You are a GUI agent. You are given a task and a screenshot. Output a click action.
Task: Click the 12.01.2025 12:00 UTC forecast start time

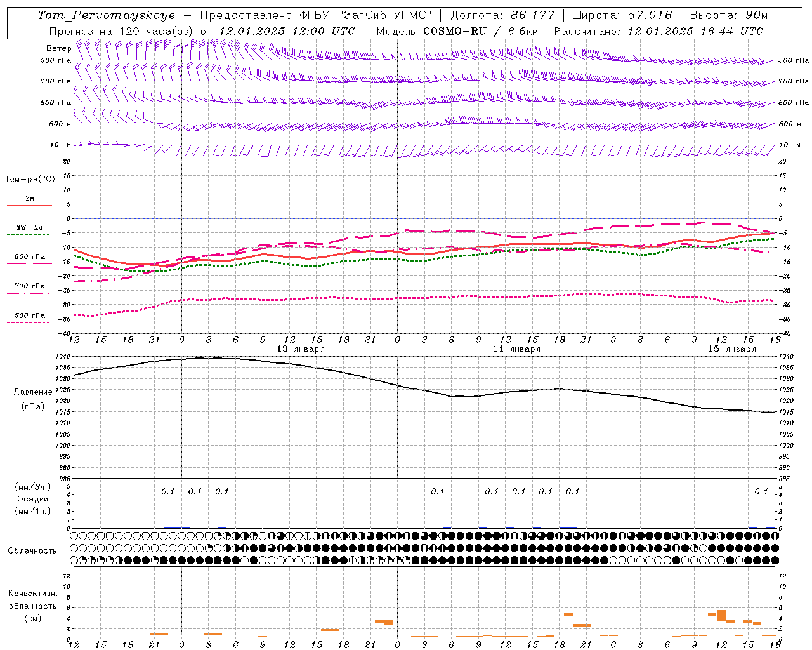287,31
